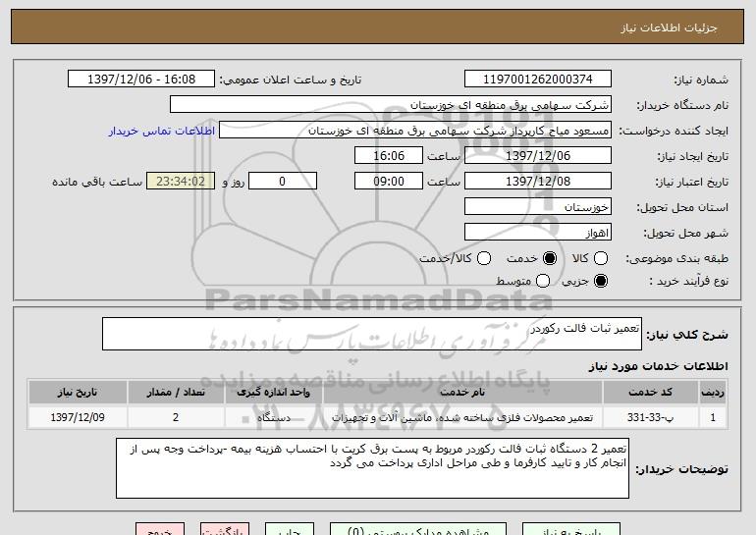Select the خدمت radio option
Screen dimensions: 756x535
pyautogui.click(x=550, y=258)
